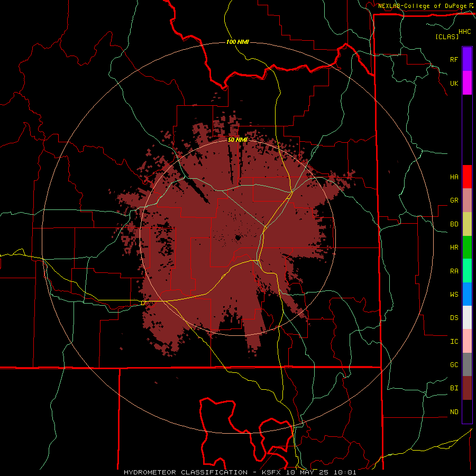The image size is (476, 476).
Task: Click the BD yellow legend swatch
Action: [467, 224]
